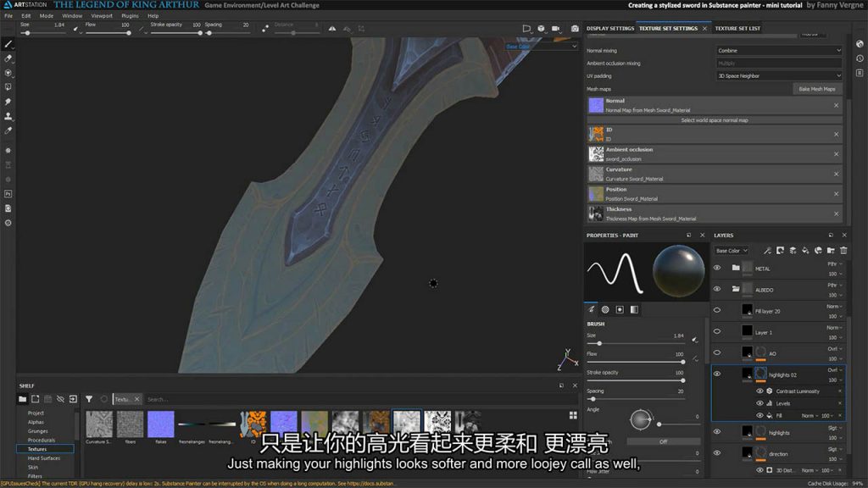Image resolution: width=868 pixels, height=488 pixels.
Task: Adjust Stroke opacity slider in Properties panel
Action: [636, 380]
